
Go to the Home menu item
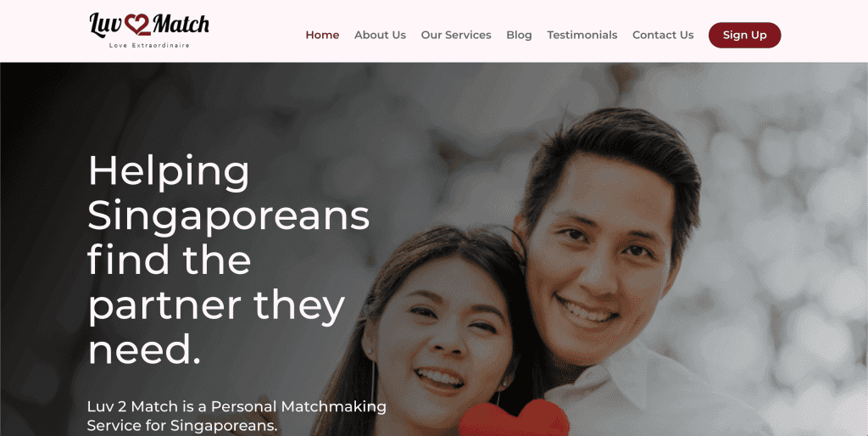pyautogui.click(x=322, y=35)
